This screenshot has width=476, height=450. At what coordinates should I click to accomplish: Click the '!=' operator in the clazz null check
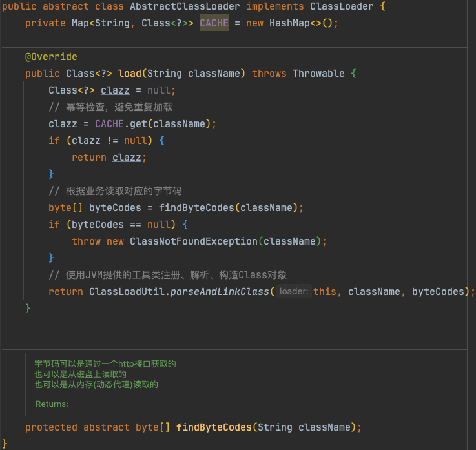112,141
